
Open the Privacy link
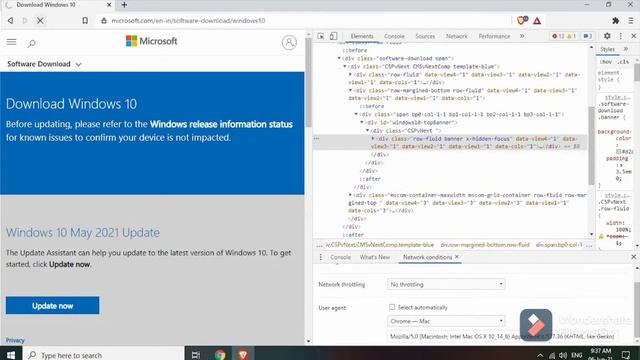click(x=15, y=340)
